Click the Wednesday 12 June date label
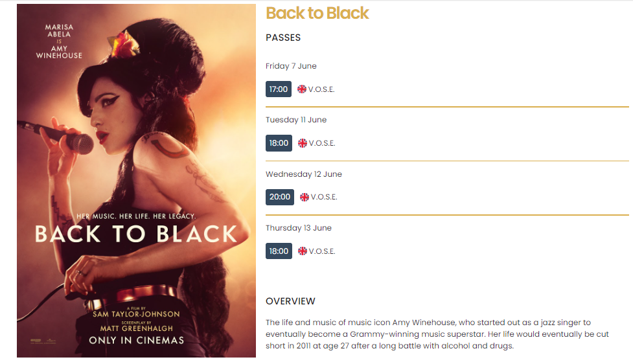Screen dimensions: 633x364 click(304, 174)
